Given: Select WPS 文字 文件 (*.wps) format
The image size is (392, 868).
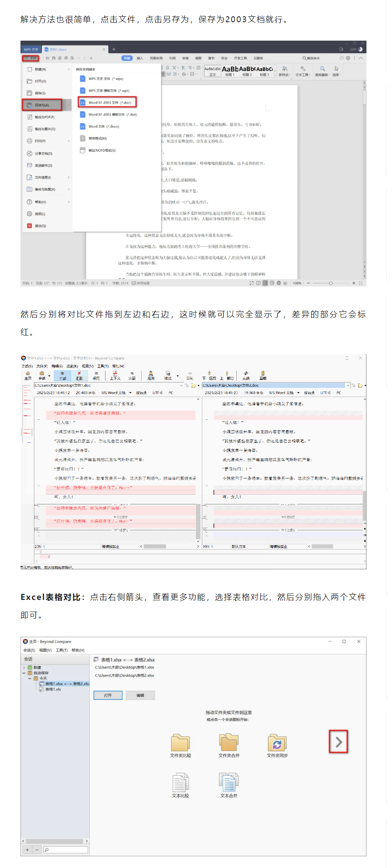Looking at the screenshot, I should (x=102, y=79).
